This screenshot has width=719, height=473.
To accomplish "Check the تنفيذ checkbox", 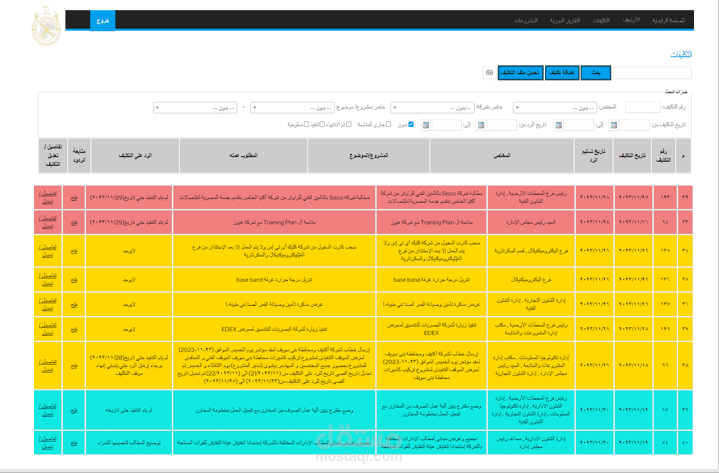I will pyautogui.click(x=322, y=124).
